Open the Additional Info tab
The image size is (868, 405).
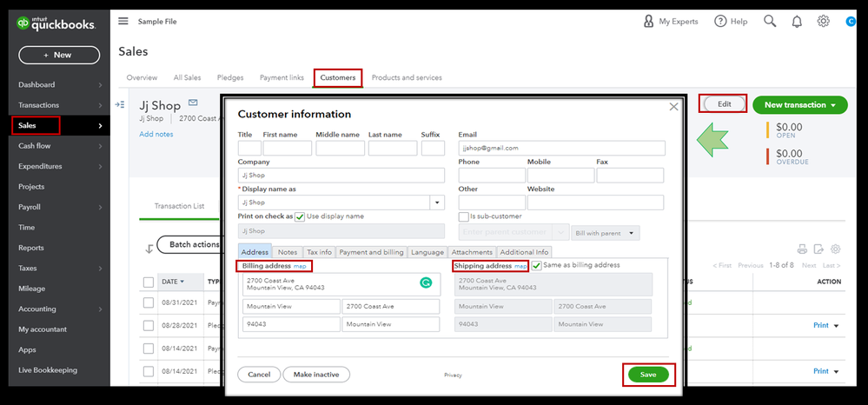(x=524, y=252)
